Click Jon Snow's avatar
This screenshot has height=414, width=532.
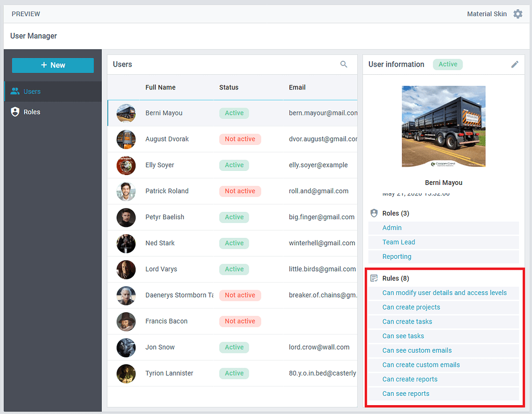tap(126, 348)
